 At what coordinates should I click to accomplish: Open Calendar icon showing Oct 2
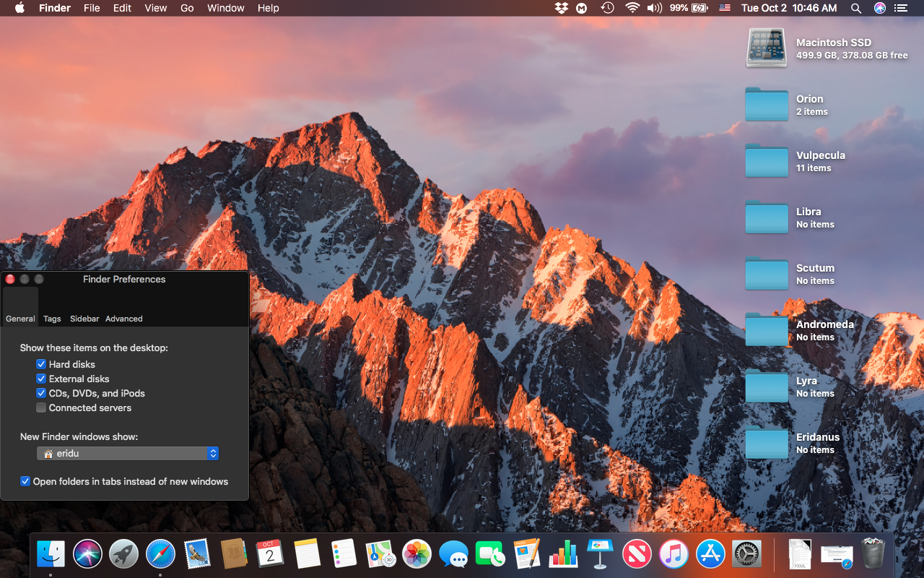(x=270, y=554)
